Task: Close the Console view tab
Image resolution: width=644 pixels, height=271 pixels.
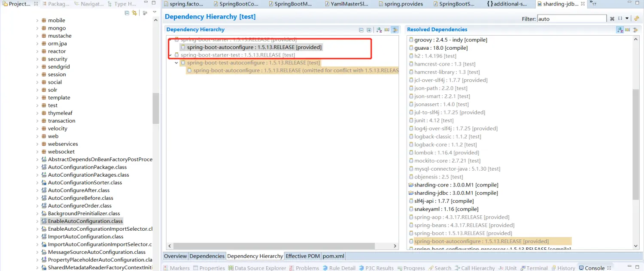Action: click(x=609, y=268)
